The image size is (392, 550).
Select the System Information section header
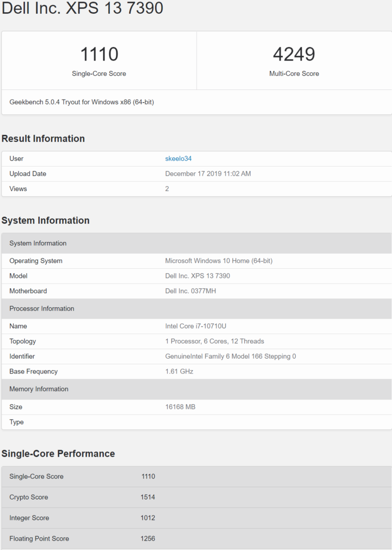(x=46, y=220)
